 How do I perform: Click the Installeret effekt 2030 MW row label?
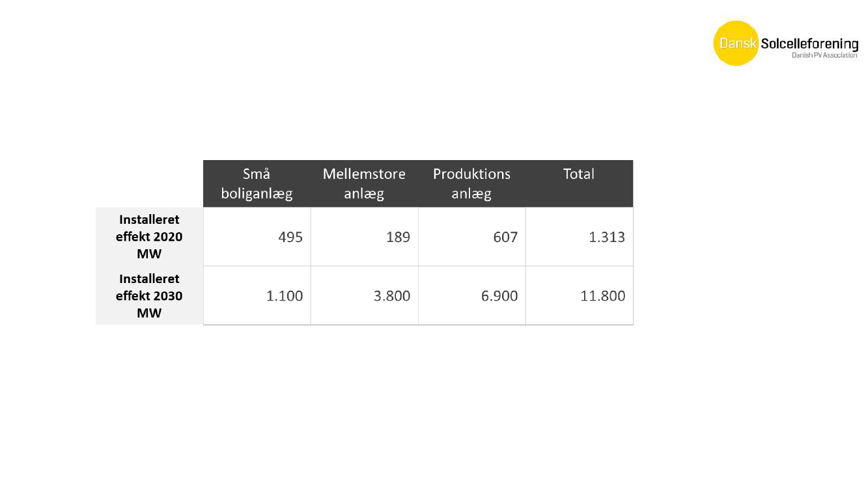coord(149,295)
